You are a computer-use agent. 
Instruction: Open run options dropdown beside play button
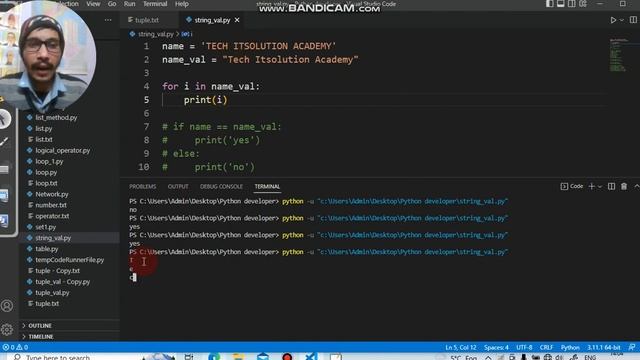click(x=622, y=20)
